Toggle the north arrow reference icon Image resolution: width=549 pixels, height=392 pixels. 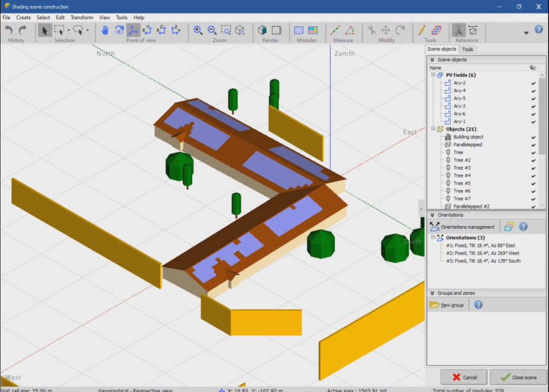[x=458, y=30]
